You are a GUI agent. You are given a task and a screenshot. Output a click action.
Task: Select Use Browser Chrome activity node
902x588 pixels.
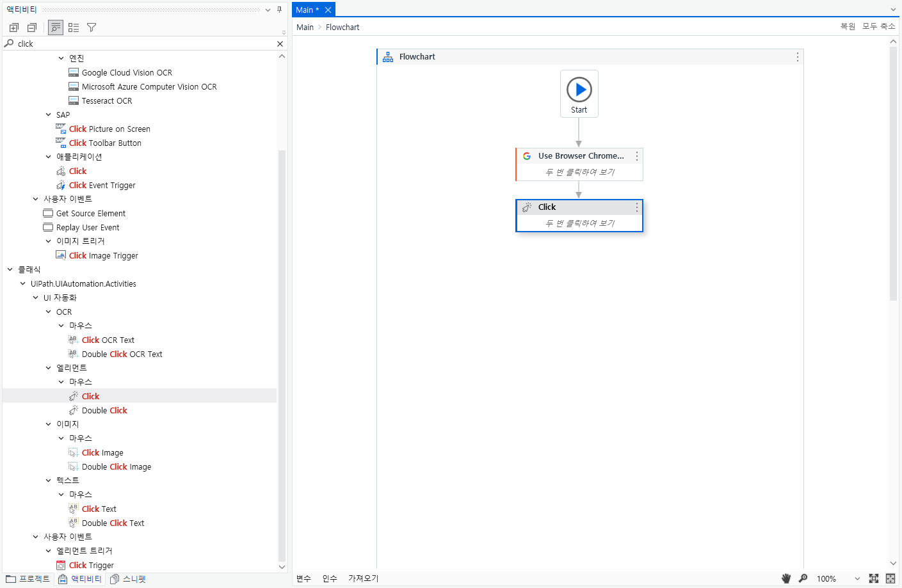coord(579,164)
